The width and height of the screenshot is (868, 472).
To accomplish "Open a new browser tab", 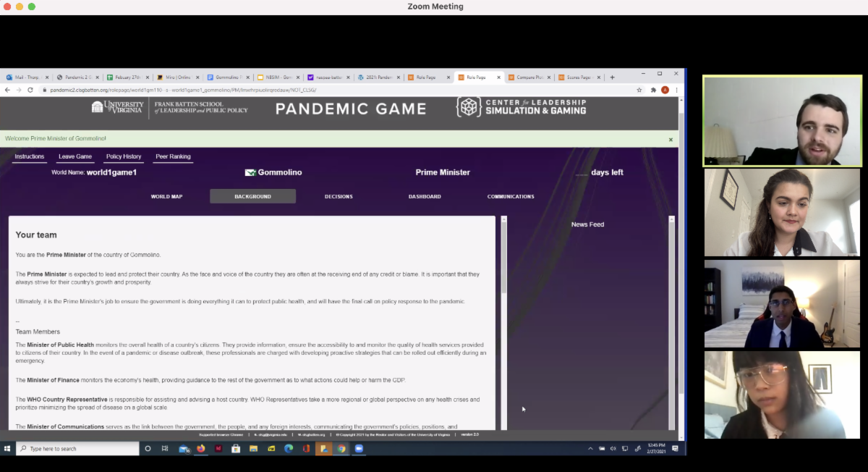I will [612, 77].
